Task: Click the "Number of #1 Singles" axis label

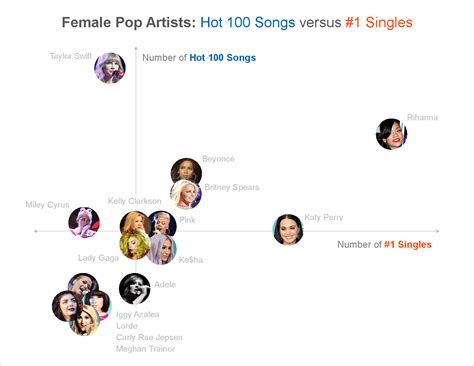Action: (384, 245)
